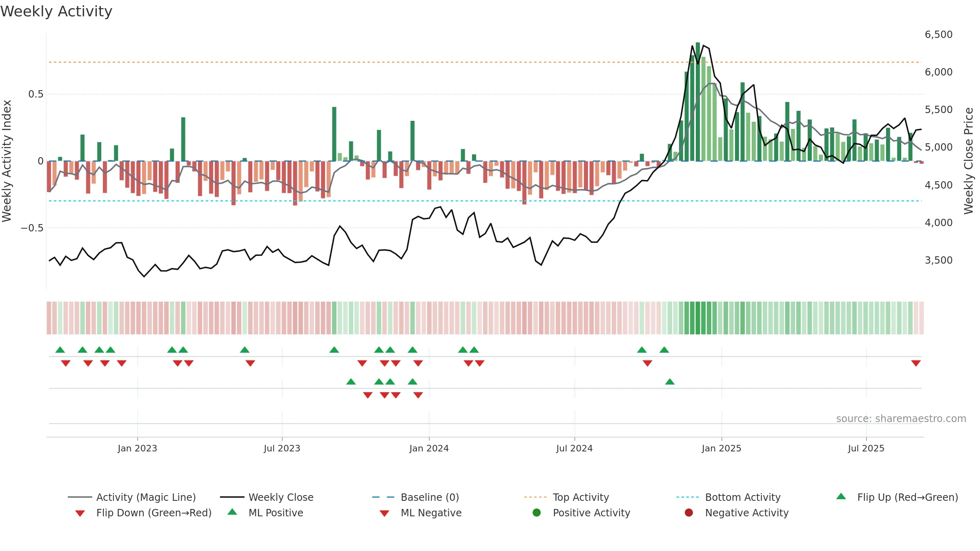Click the 5,500 price axis tick

[938, 110]
